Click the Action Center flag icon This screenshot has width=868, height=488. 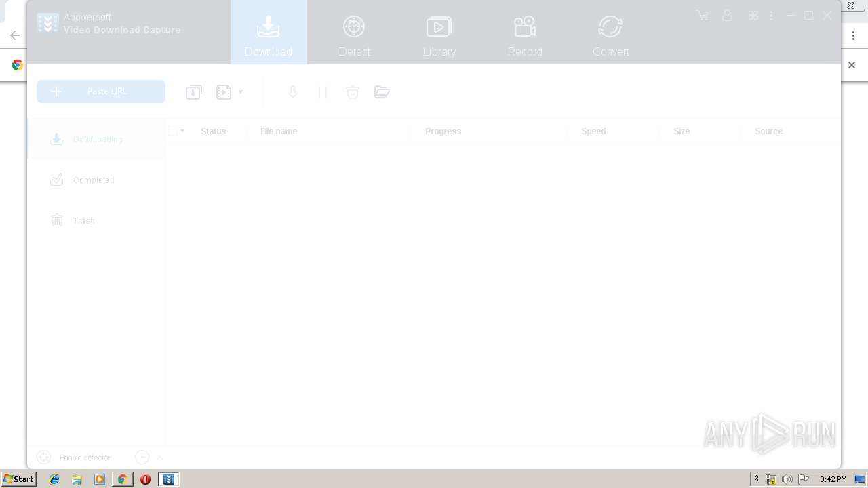(804, 479)
